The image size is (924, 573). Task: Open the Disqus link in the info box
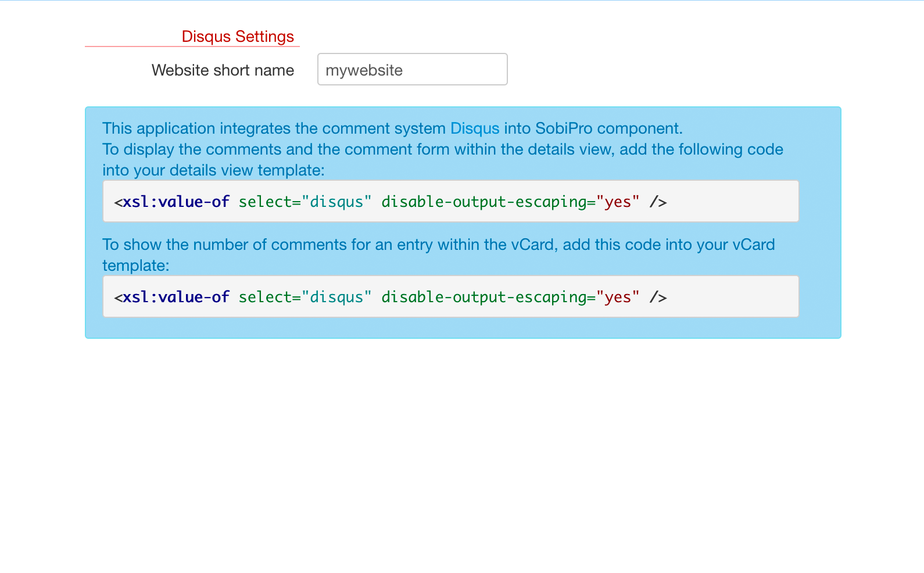point(474,128)
